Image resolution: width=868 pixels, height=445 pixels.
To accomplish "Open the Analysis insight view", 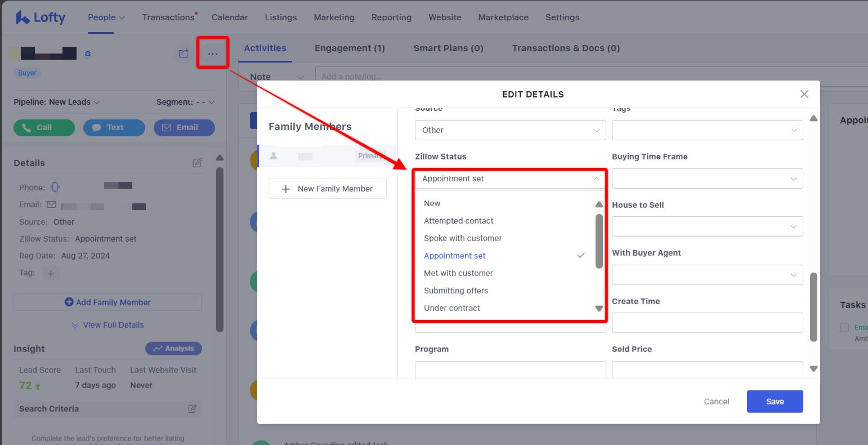I will coord(173,348).
